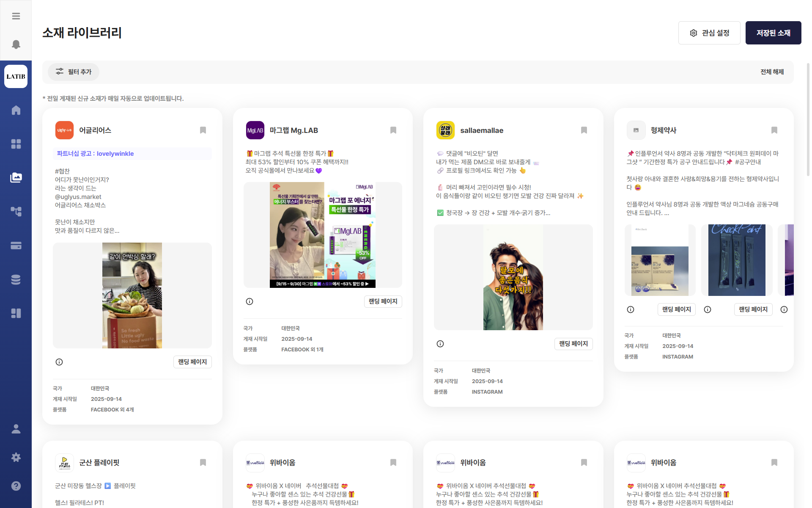Viewport: 812px width, 508px height.
Task: Save the sallaemallae card with bookmark
Action: pos(584,130)
